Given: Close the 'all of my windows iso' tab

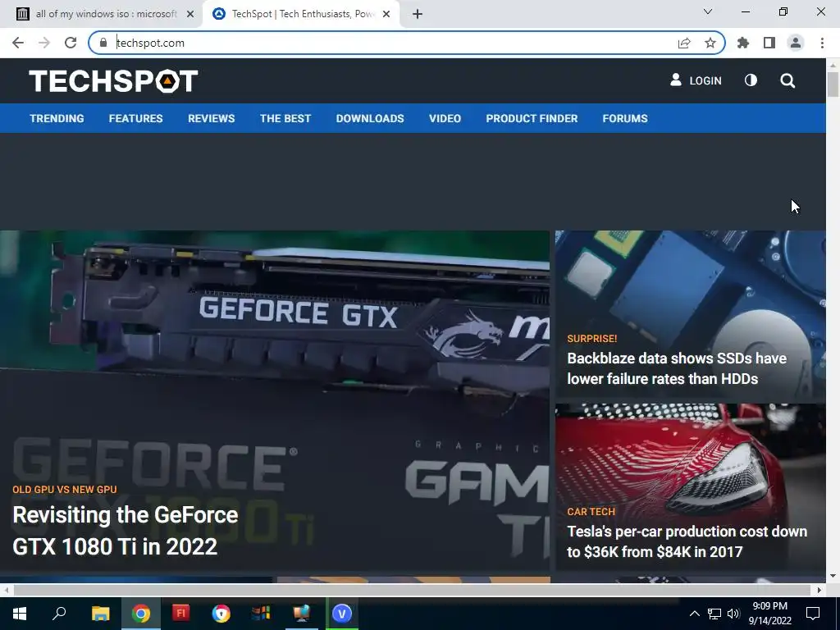Looking at the screenshot, I should 190,14.
